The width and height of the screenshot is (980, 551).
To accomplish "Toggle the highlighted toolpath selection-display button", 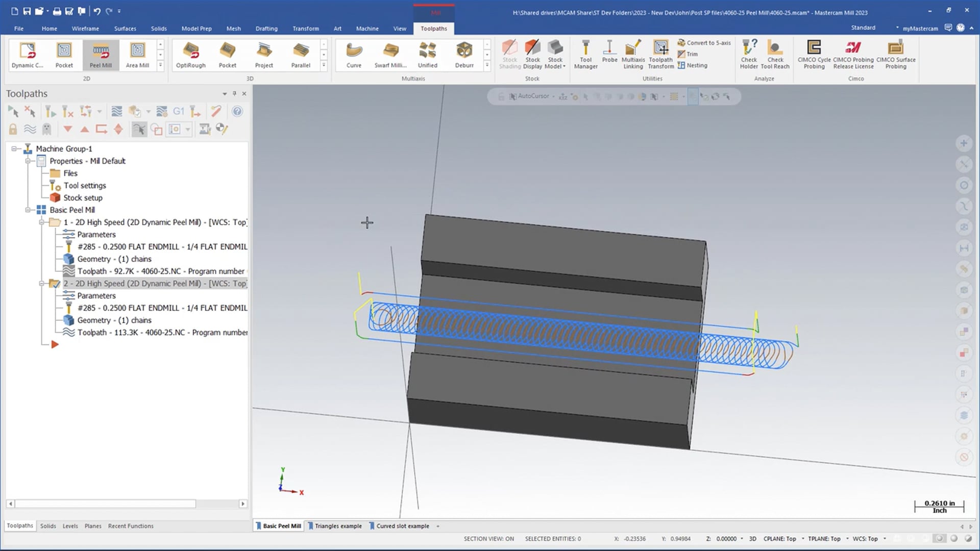I will (139, 129).
